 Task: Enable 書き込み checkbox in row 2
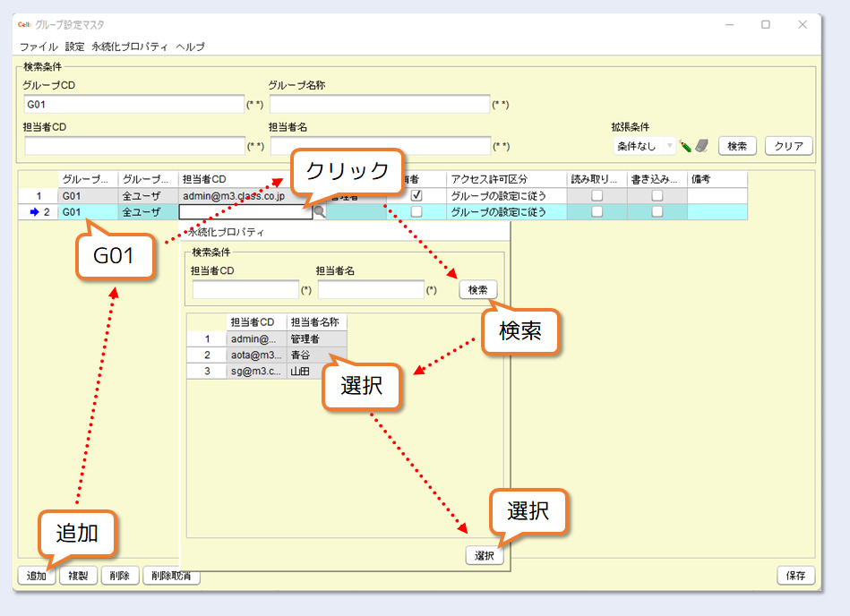657,212
